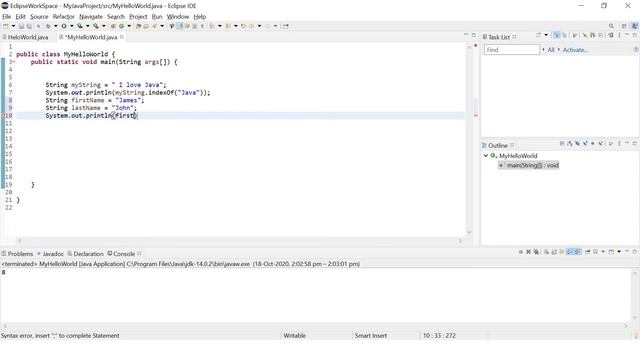Open the Search magnifier icon top right

[611, 26]
